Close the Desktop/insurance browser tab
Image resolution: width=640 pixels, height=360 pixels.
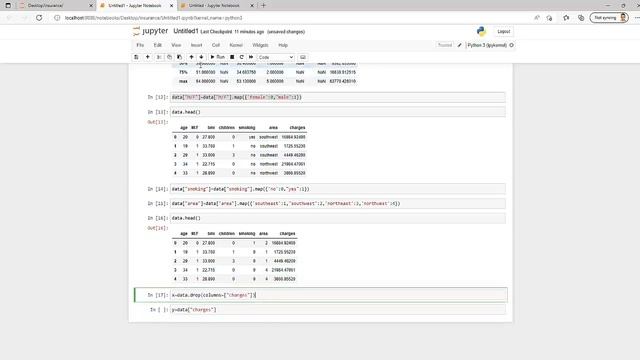pos(91,6)
